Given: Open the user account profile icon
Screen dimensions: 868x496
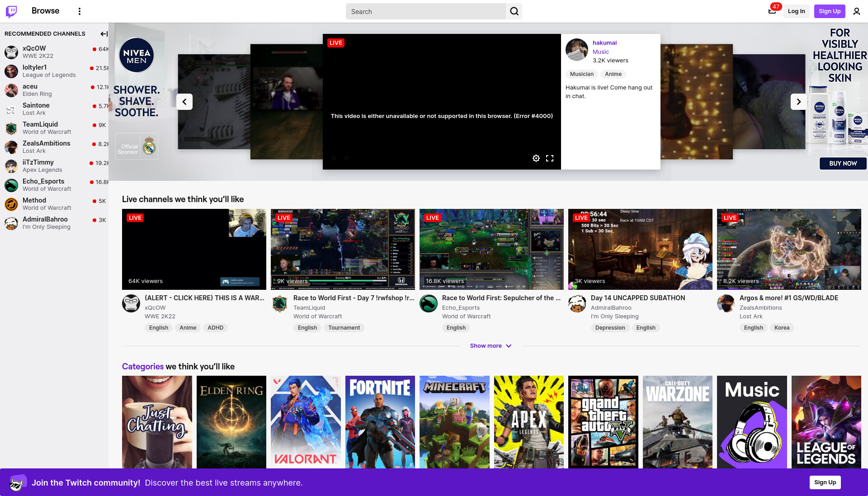Looking at the screenshot, I should 857,11.
